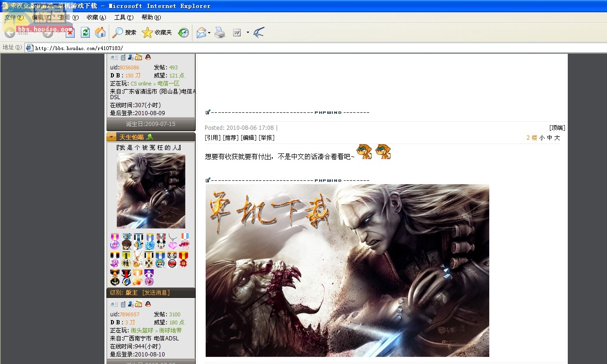Open the 查看(V) menu

[69, 17]
